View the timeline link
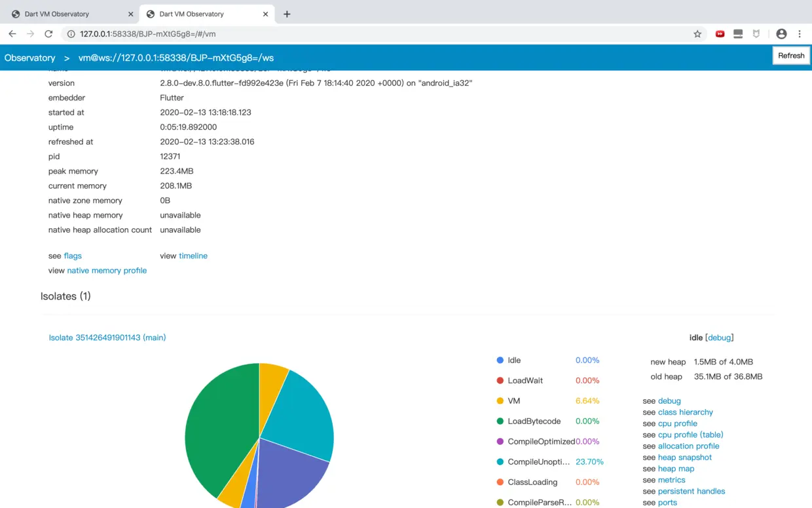Image resolution: width=812 pixels, height=508 pixels. click(193, 256)
